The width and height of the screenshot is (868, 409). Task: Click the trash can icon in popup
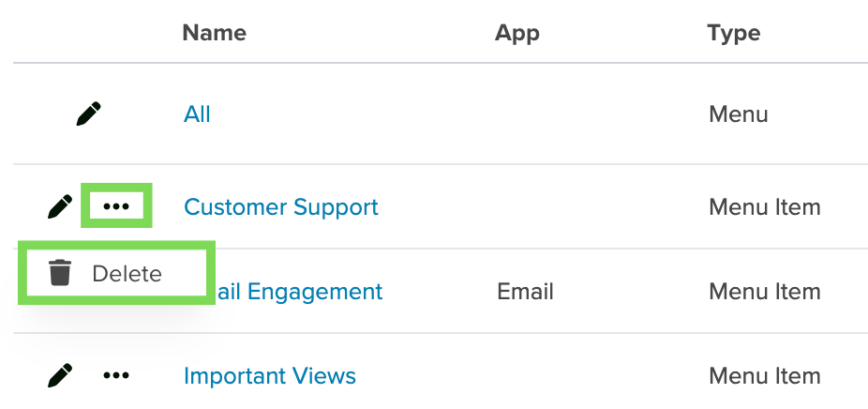[x=59, y=273]
